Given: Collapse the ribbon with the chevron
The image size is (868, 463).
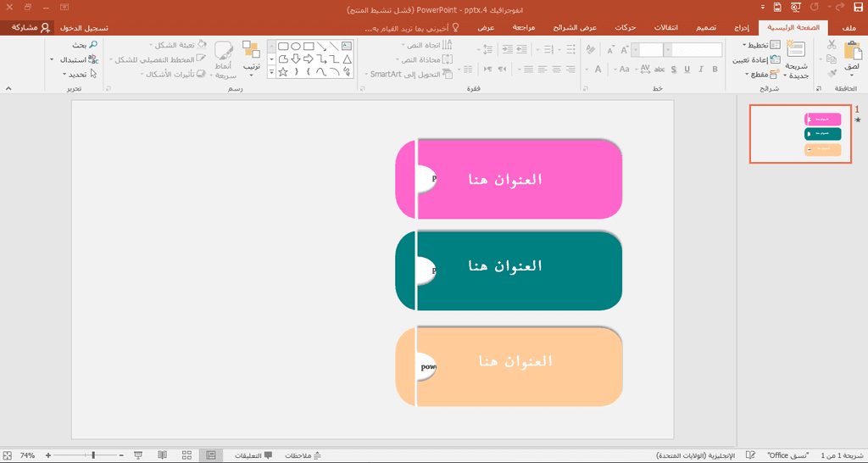Looking at the screenshot, I should pos(8,87).
